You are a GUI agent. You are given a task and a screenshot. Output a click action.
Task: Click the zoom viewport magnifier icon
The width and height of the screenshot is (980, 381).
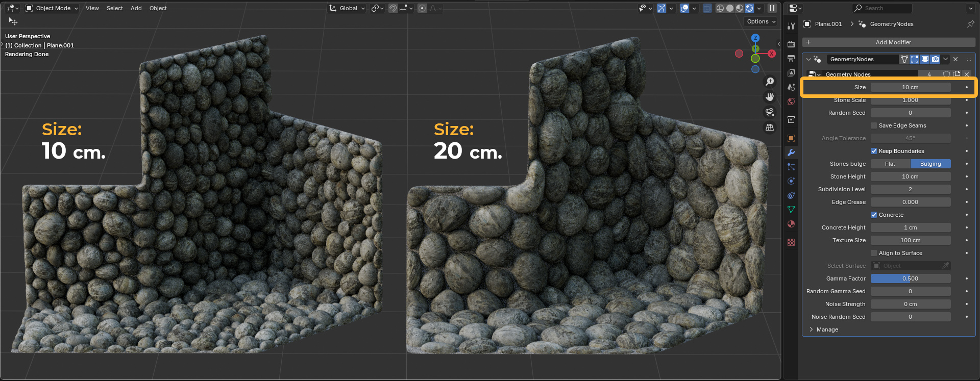pyautogui.click(x=770, y=82)
